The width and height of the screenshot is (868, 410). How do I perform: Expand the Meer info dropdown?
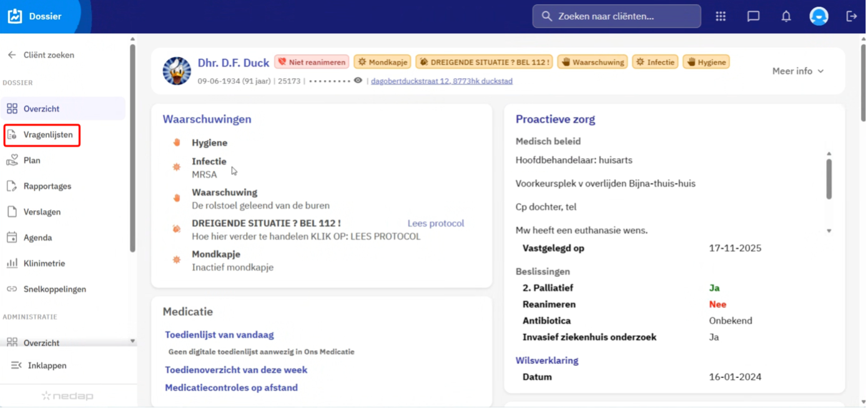(798, 71)
